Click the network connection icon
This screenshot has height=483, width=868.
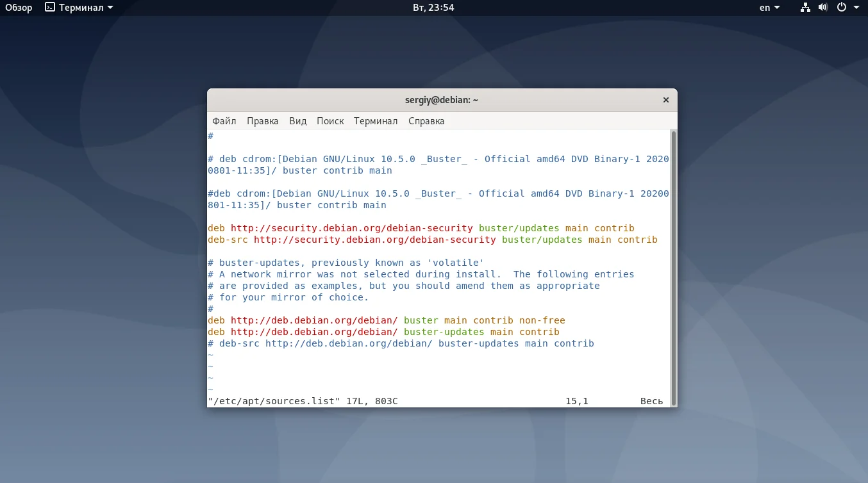click(805, 8)
